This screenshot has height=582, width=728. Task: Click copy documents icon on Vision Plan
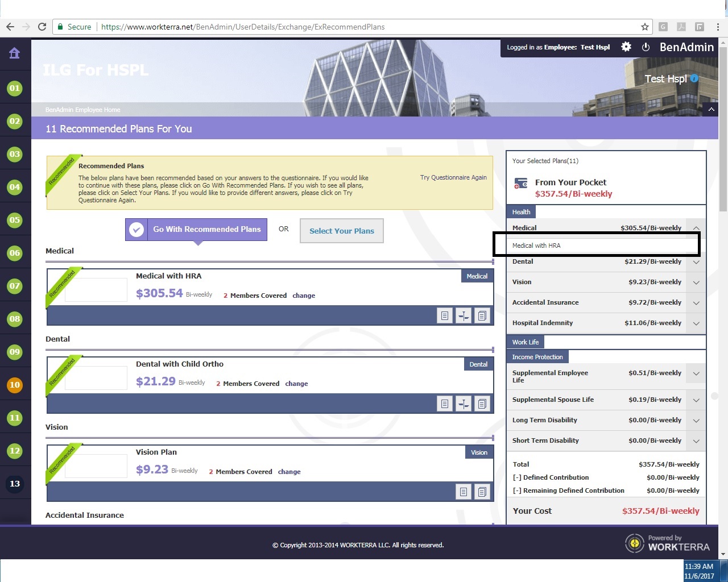482,492
